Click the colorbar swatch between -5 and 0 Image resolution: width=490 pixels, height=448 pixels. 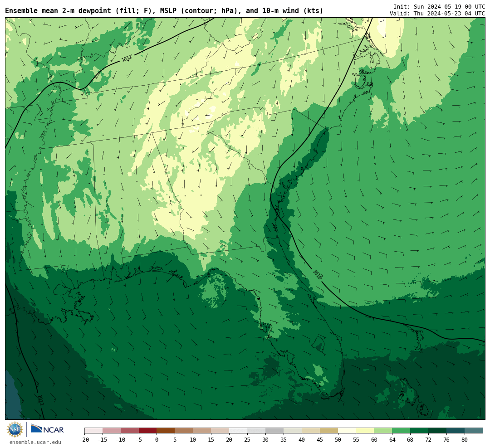pos(147,431)
